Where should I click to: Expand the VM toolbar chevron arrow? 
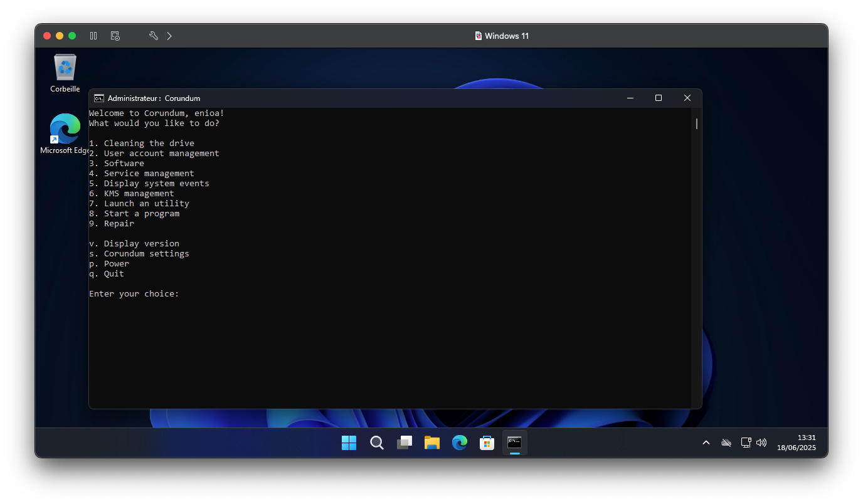point(169,36)
